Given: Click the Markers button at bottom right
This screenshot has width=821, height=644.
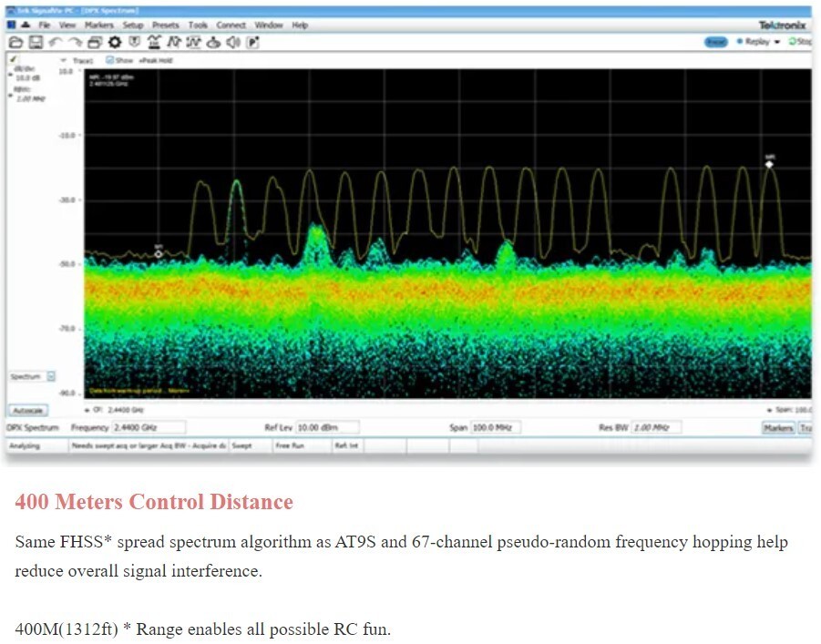Looking at the screenshot, I should pos(777,427).
